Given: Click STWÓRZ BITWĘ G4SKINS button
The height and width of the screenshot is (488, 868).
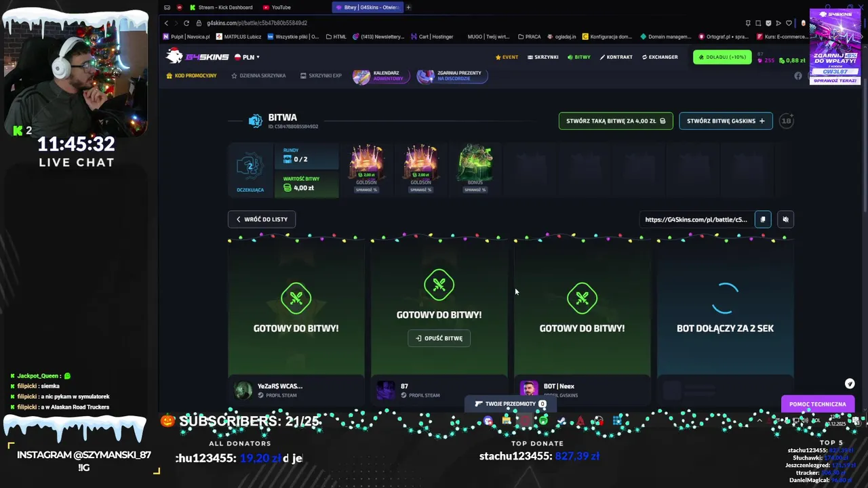Looking at the screenshot, I should tap(726, 121).
